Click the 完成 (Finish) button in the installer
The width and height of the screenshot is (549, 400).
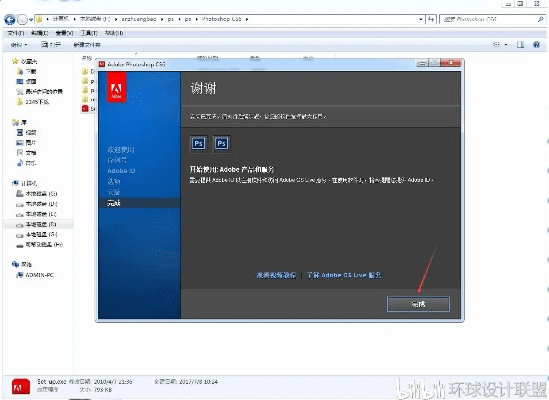(418, 304)
